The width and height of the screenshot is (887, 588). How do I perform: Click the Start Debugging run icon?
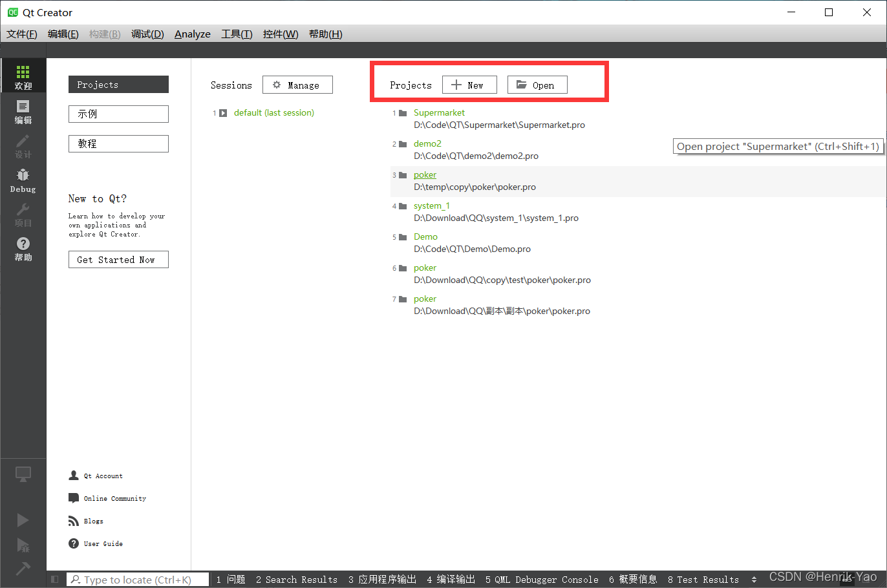[x=23, y=545]
